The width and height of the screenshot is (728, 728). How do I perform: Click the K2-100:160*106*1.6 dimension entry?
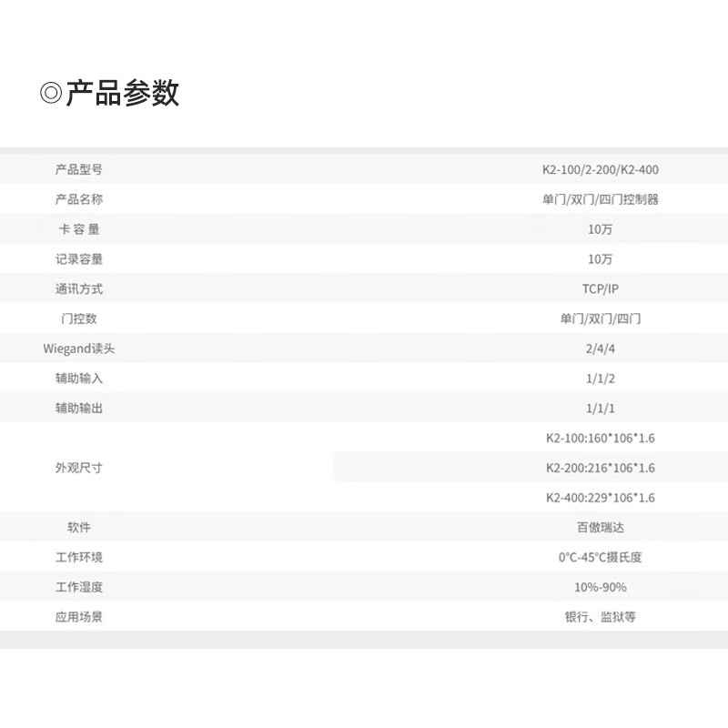pyautogui.click(x=600, y=439)
